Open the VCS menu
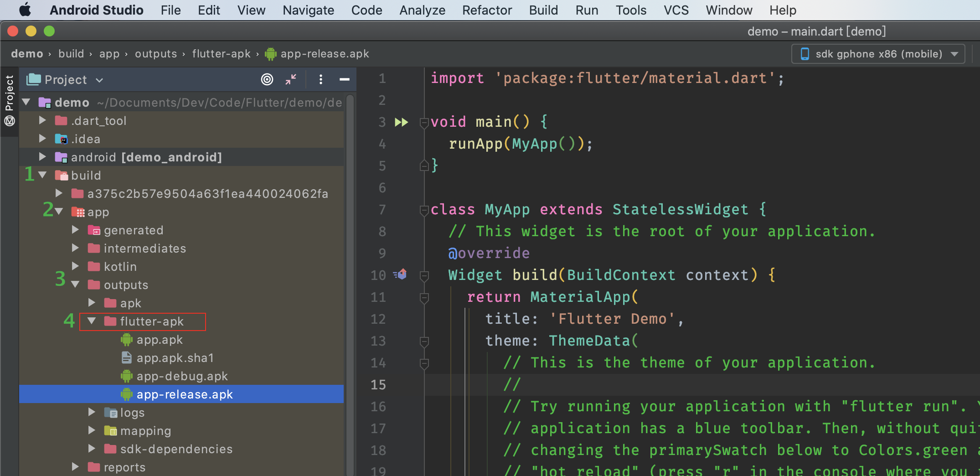This screenshot has width=980, height=476. 676,10
